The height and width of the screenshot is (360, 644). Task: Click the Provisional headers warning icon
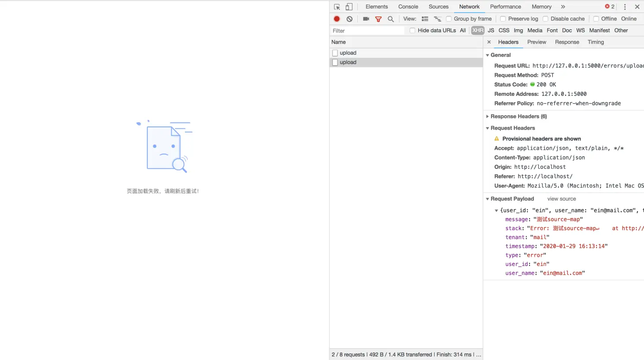coord(496,139)
